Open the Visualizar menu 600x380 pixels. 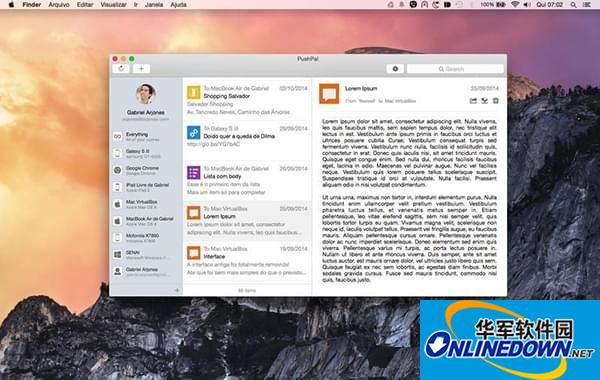114,5
